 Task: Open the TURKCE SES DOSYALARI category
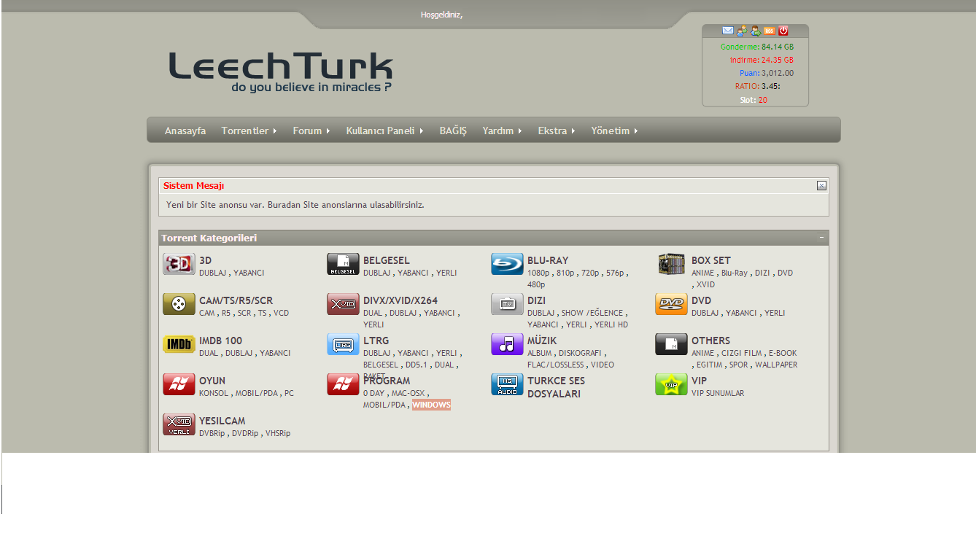557,387
